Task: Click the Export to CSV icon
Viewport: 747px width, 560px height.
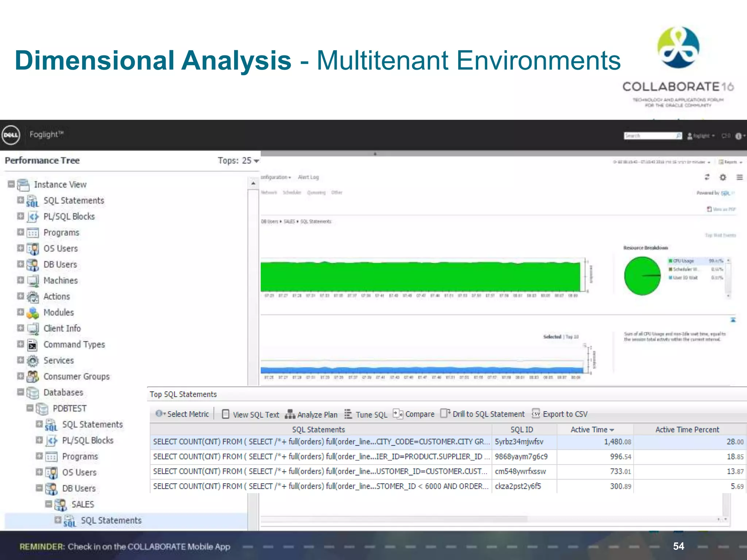Action: 536,414
